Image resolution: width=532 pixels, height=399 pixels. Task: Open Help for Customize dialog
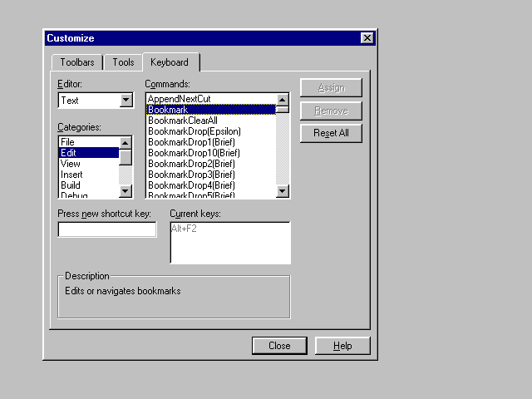(x=343, y=346)
